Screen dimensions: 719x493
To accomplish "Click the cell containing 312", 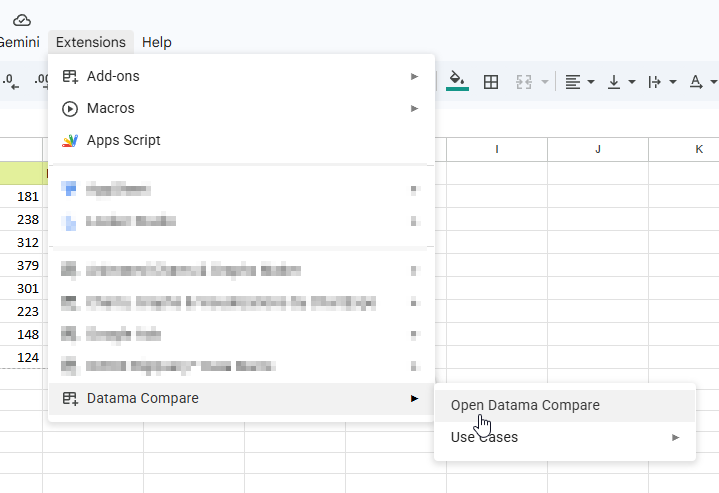I will pos(21,242).
